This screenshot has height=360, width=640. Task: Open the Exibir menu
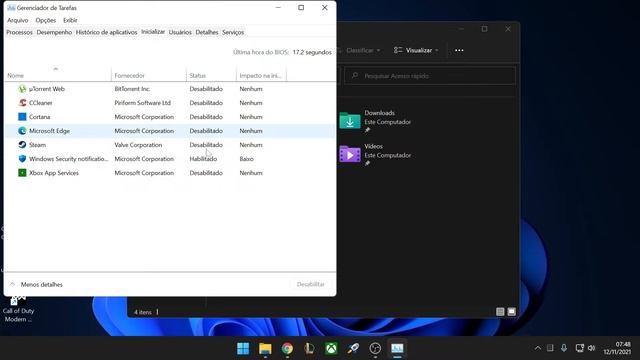(70, 20)
